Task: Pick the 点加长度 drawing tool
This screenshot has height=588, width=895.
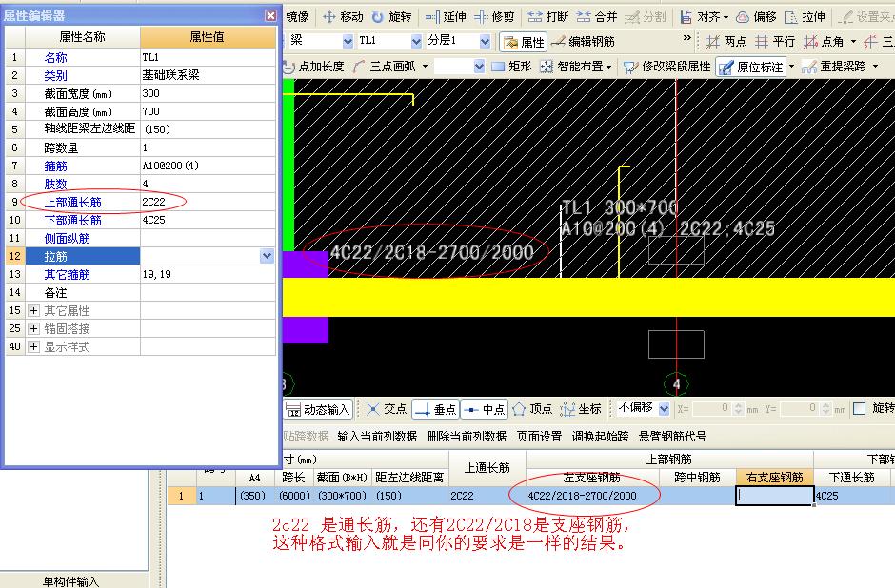Action: coord(314,67)
